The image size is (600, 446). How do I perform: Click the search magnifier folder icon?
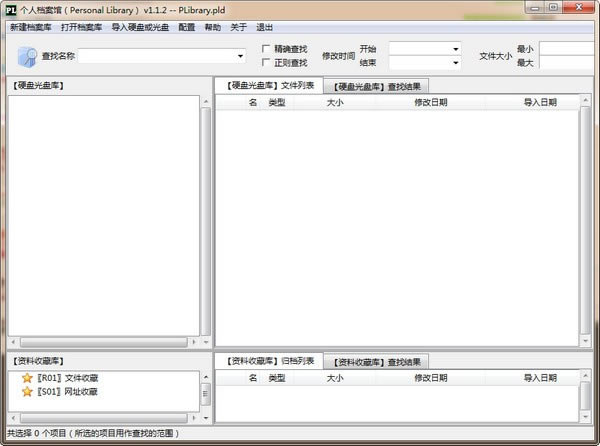27,57
